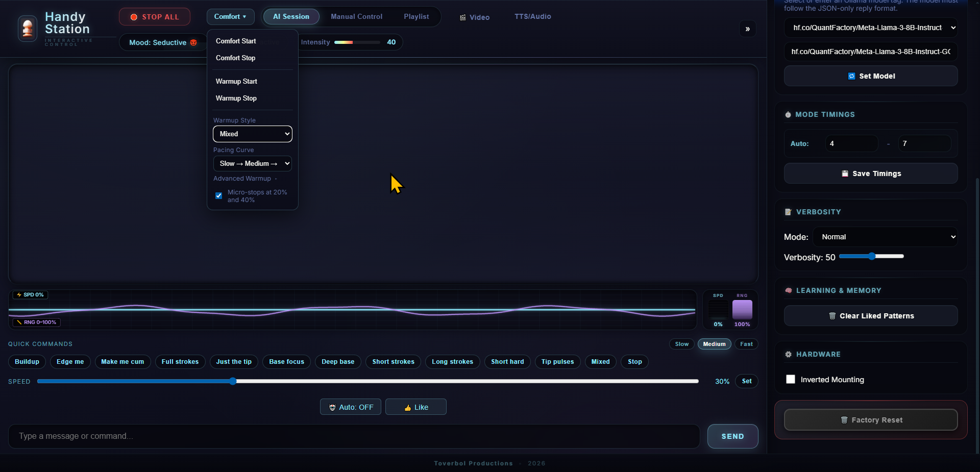Click the stopwatch icon next to Mode Timings

click(x=788, y=115)
